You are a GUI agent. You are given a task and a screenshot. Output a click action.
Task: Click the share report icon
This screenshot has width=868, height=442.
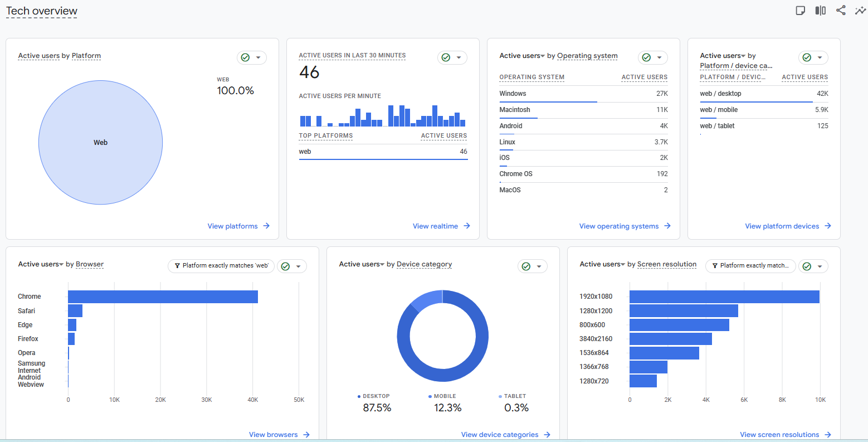841,11
